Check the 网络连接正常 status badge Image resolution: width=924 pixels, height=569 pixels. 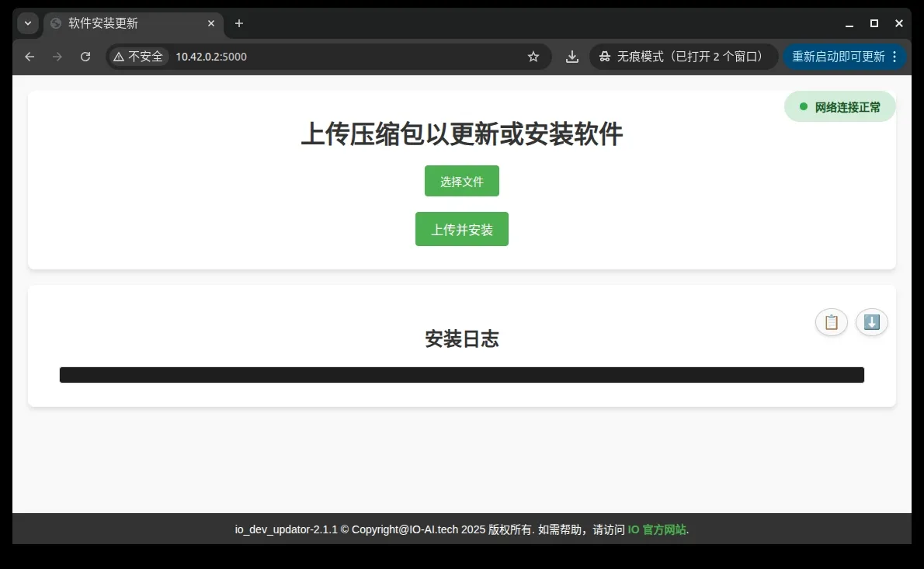tap(839, 106)
